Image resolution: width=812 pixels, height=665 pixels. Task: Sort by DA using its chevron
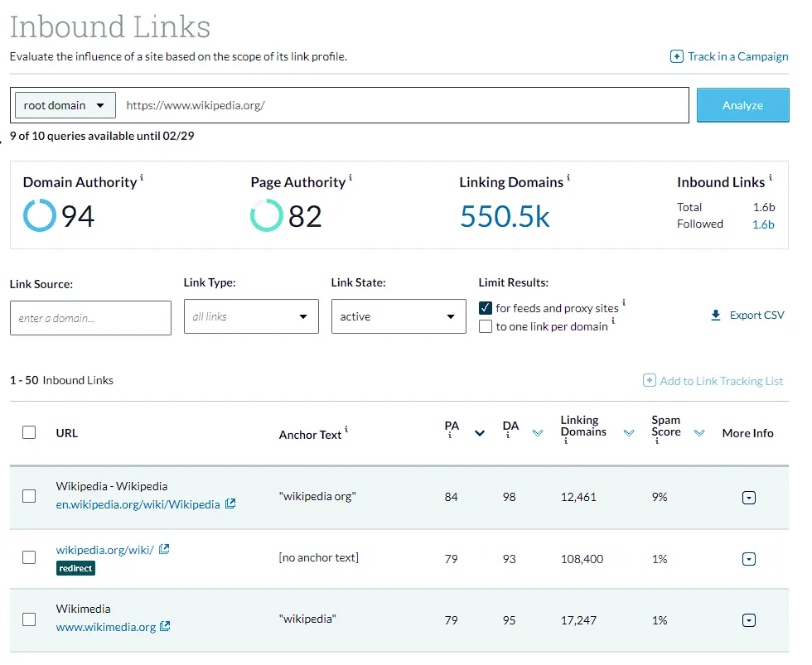pos(538,433)
